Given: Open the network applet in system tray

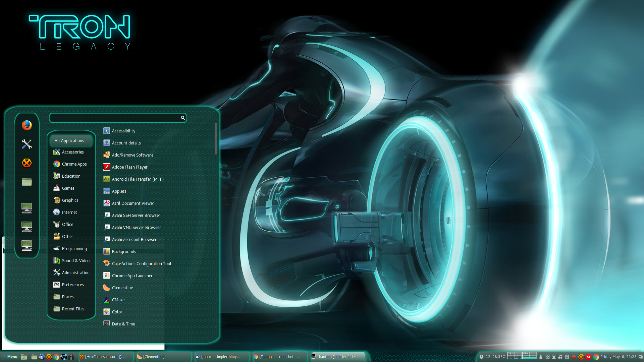Looking at the screenshot, I should click(x=554, y=357).
